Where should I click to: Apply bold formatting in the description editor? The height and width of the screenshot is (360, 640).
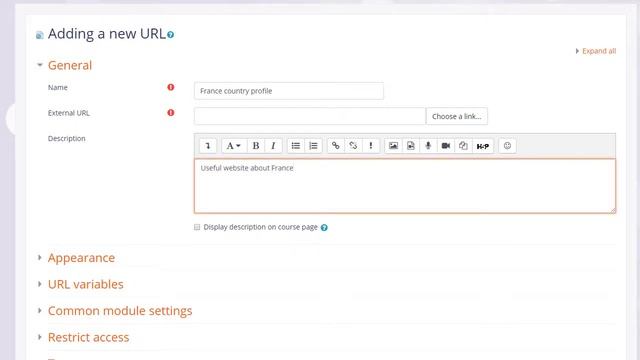256,146
